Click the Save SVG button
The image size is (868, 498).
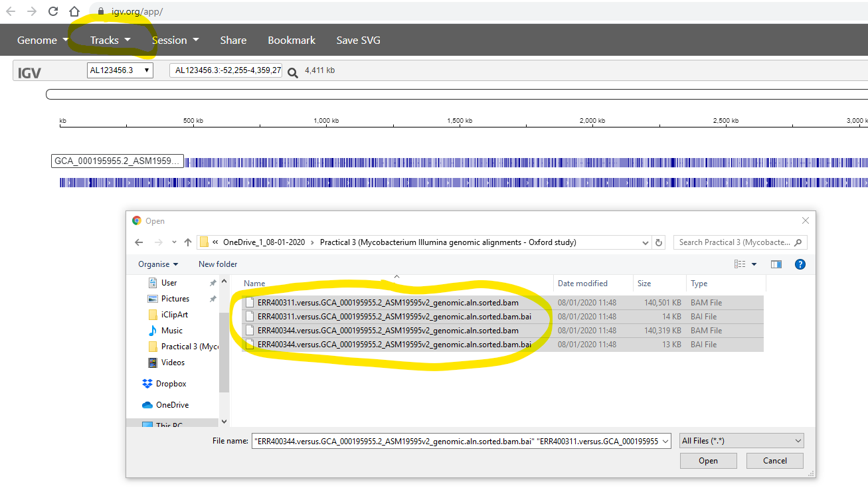coord(358,41)
